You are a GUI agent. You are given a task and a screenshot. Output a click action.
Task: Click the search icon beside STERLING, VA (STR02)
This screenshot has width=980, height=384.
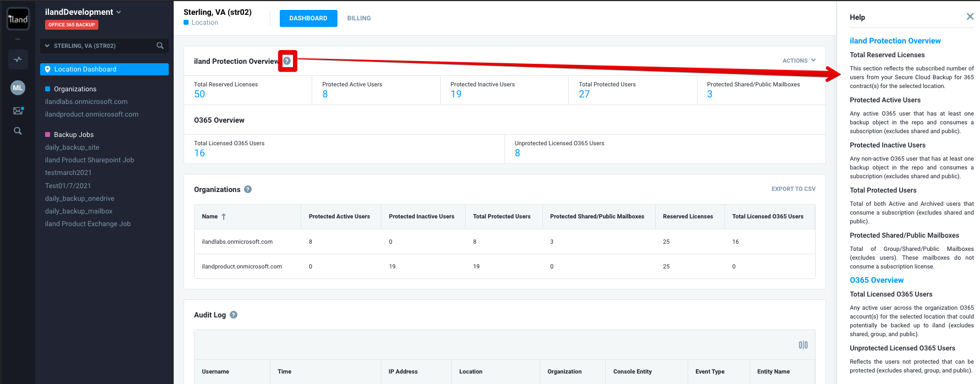[160, 46]
